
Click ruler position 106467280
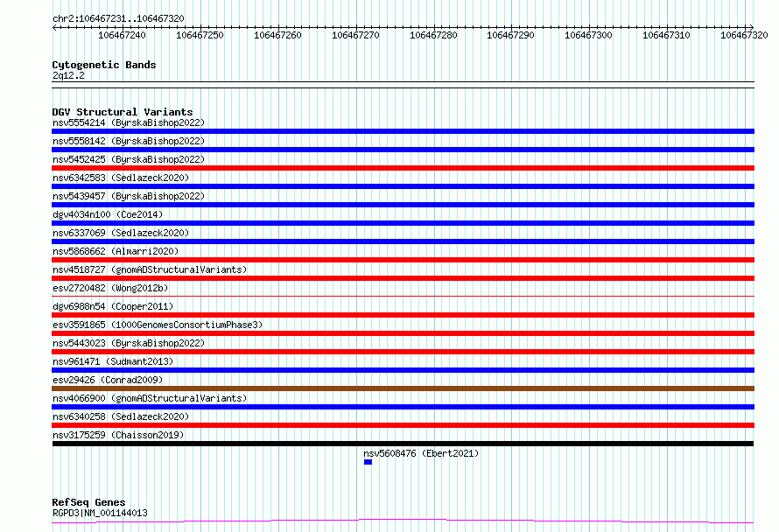click(x=433, y=35)
